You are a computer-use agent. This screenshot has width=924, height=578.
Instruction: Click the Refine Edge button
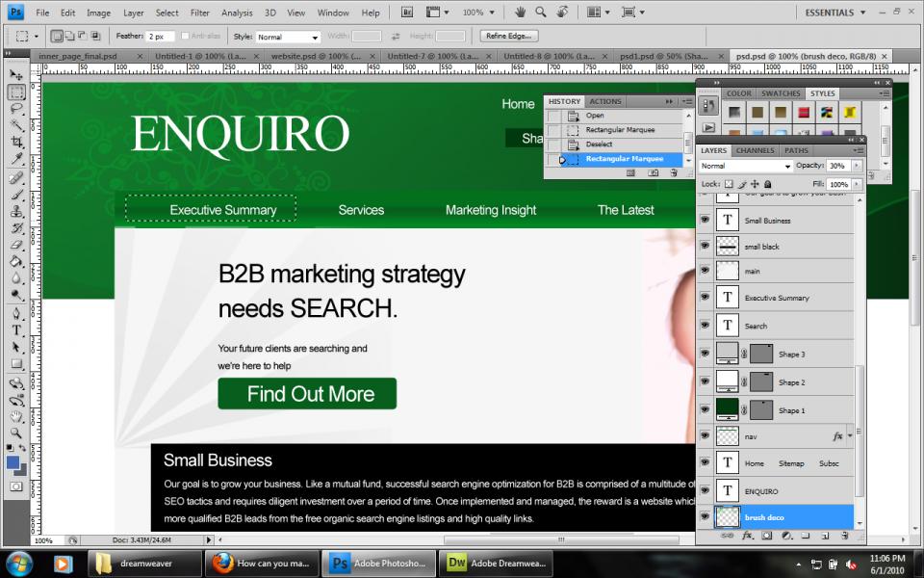coord(508,36)
